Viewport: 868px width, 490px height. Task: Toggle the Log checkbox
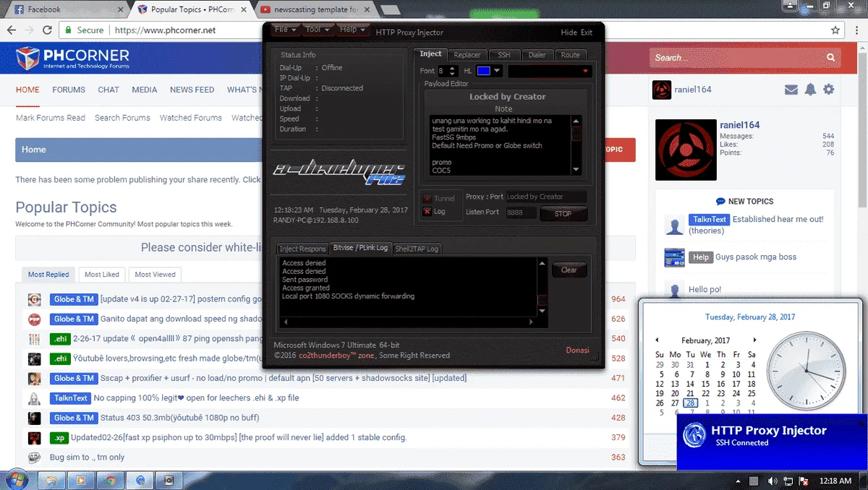click(427, 212)
